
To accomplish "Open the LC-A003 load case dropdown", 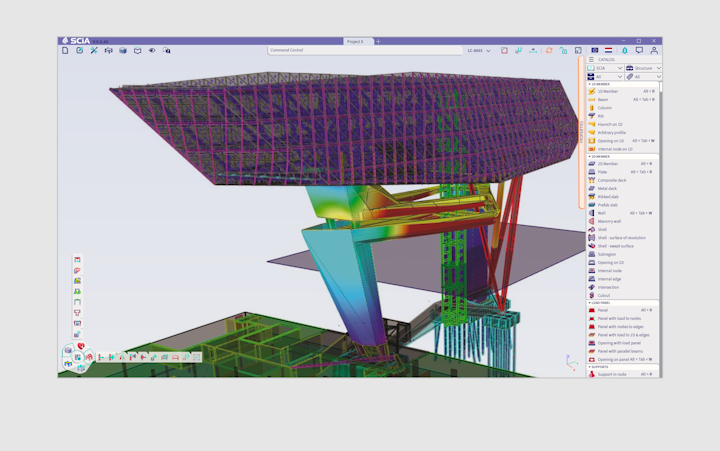I will click(479, 50).
